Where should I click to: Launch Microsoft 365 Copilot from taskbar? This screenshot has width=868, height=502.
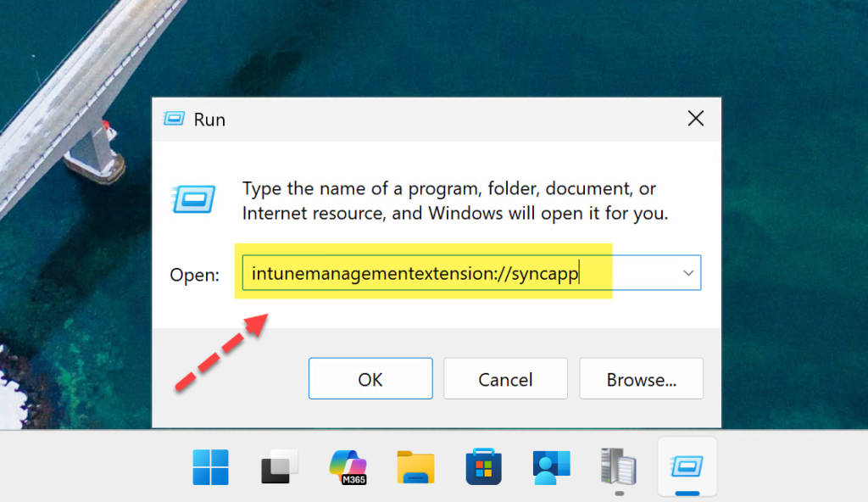pyautogui.click(x=348, y=467)
